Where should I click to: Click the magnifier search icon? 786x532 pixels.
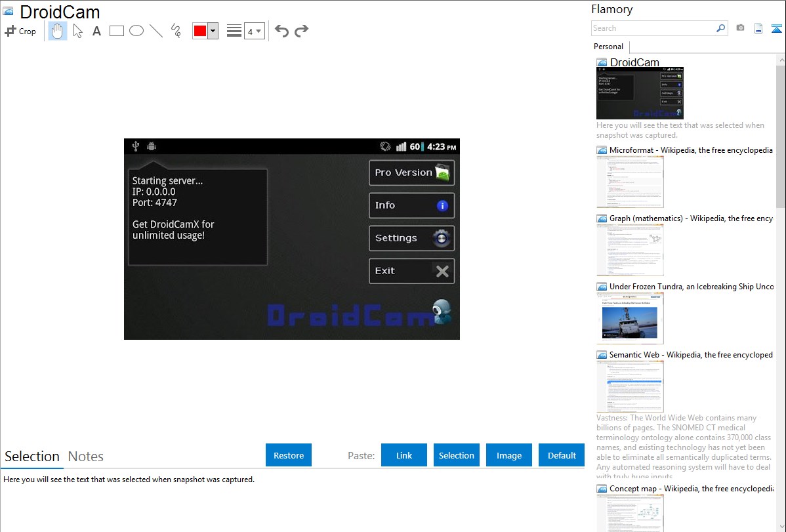(x=720, y=28)
